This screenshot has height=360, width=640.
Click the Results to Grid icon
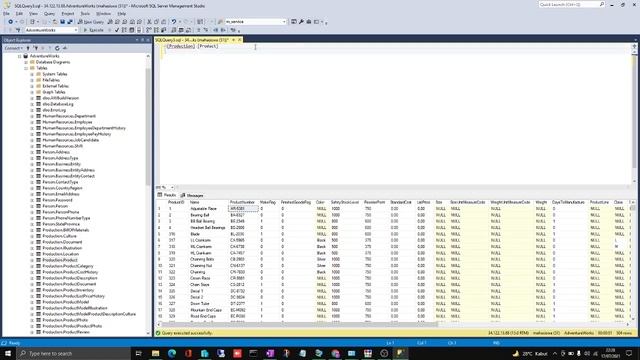click(181, 30)
